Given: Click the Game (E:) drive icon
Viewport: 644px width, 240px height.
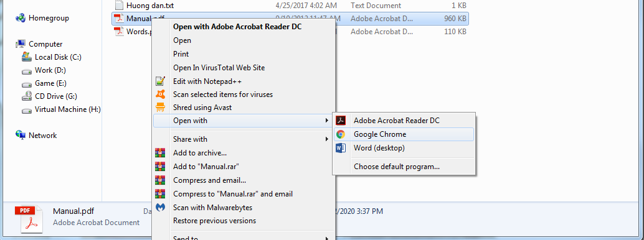Looking at the screenshot, I should [27, 84].
